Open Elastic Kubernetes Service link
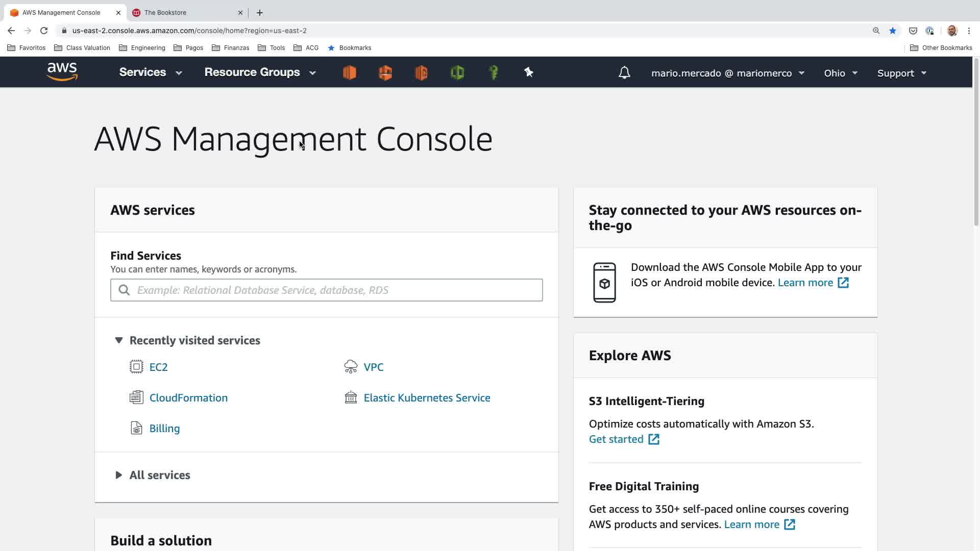This screenshot has height=551, width=980. coord(427,398)
